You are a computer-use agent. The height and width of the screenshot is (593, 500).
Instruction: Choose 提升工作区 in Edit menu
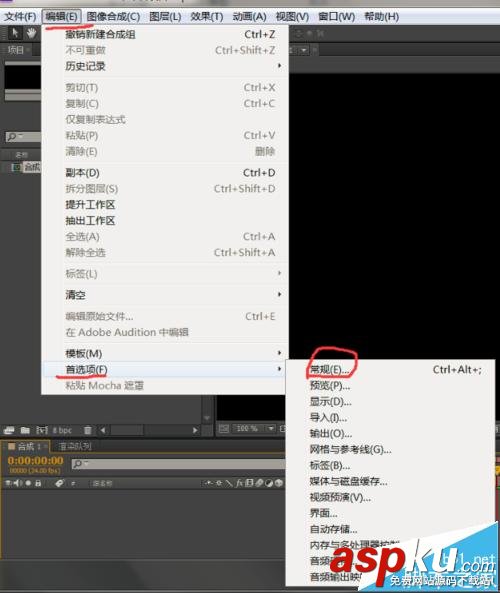click(x=166, y=205)
